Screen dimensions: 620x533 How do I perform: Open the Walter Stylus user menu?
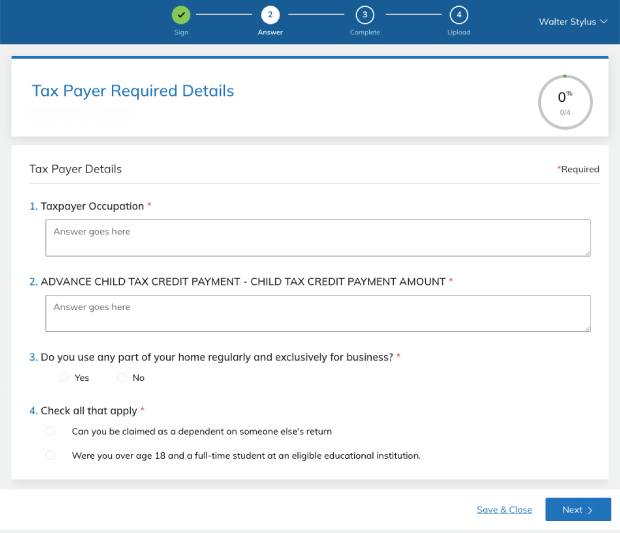tap(573, 21)
